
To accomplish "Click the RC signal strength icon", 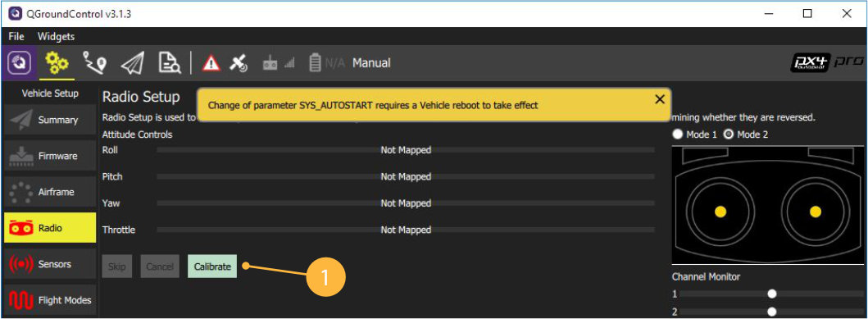I will click(x=279, y=63).
